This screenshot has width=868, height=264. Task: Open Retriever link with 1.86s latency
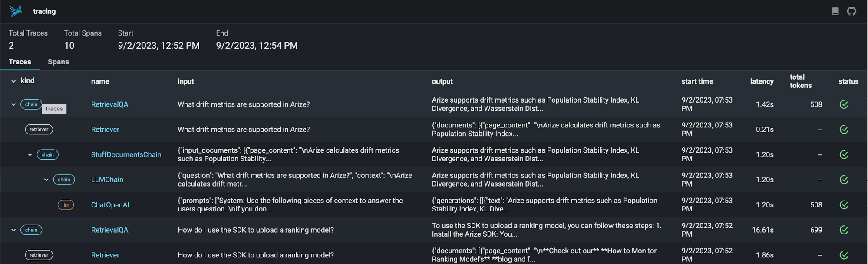105,255
